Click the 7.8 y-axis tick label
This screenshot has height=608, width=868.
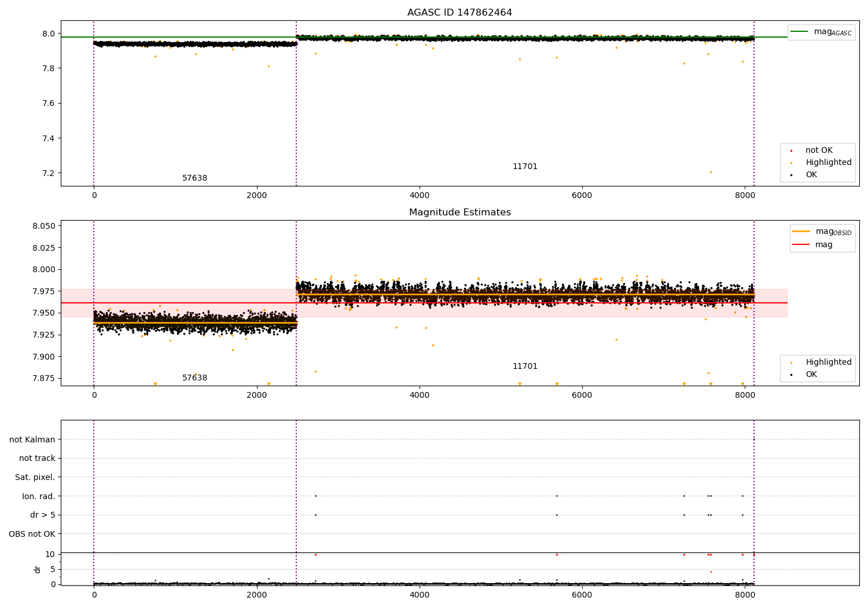(49, 69)
